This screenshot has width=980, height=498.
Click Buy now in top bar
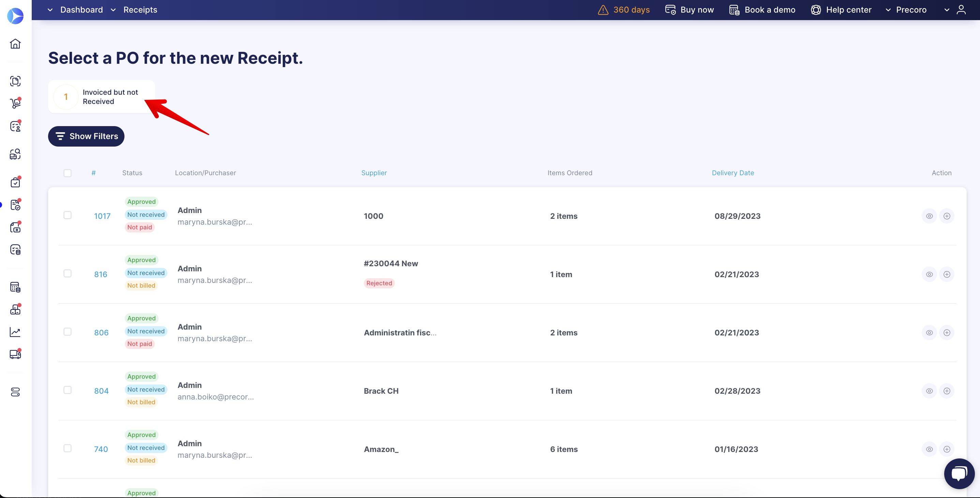point(689,10)
